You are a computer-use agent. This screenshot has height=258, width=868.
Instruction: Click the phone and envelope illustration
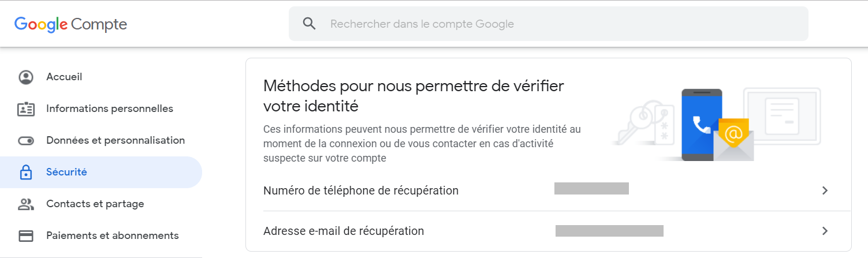click(716, 125)
